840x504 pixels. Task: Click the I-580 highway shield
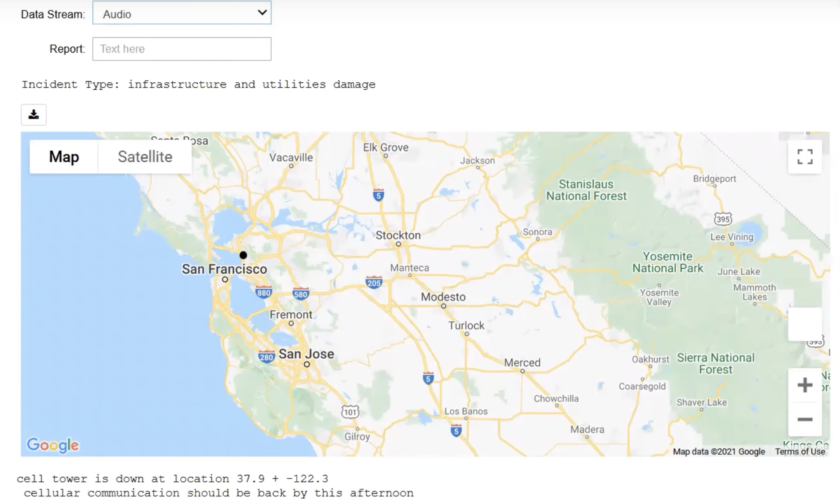click(x=301, y=294)
